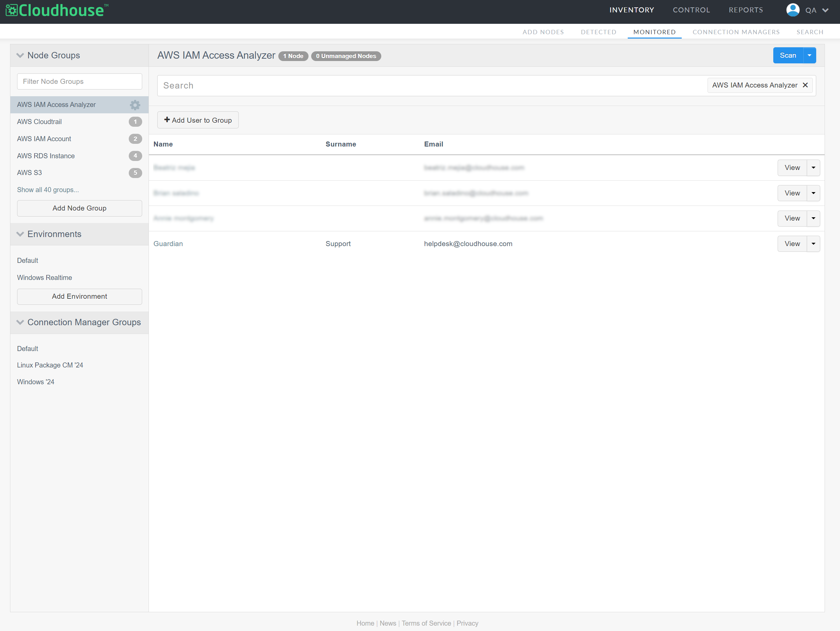This screenshot has height=631, width=840.
Task: Focus the Filter Node Groups field
Action: click(x=79, y=81)
